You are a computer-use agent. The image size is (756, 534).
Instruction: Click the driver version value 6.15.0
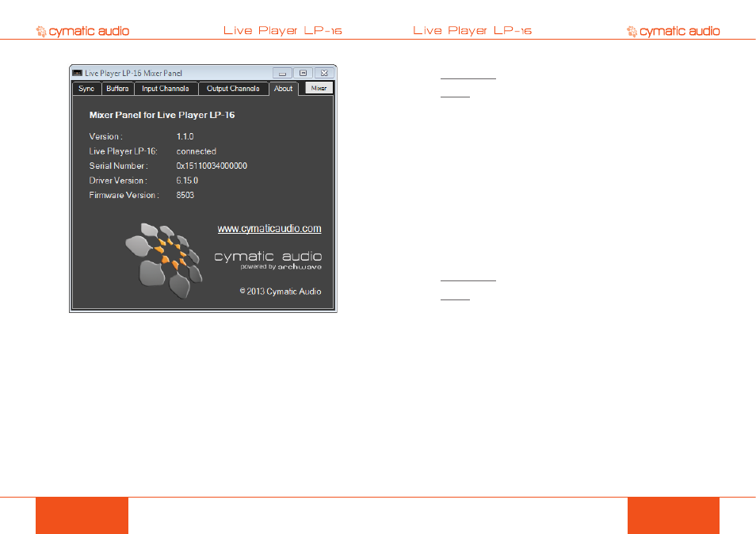click(x=187, y=181)
